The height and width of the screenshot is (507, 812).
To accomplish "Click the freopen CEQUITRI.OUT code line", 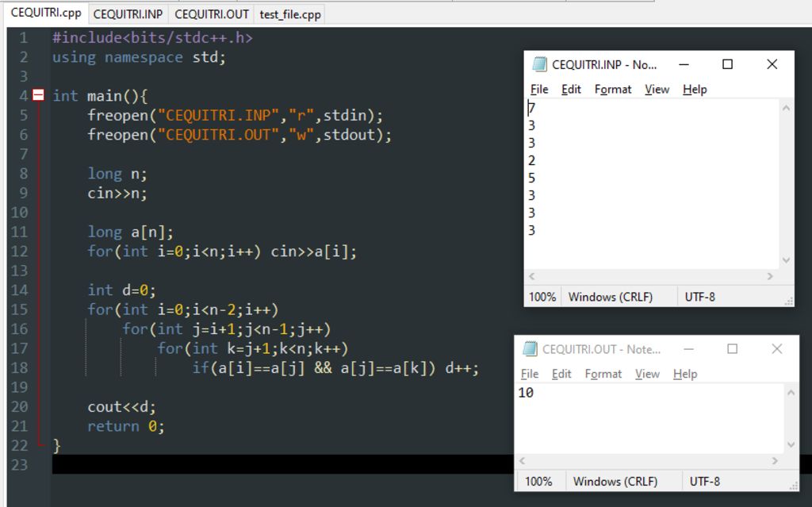I will (239, 135).
